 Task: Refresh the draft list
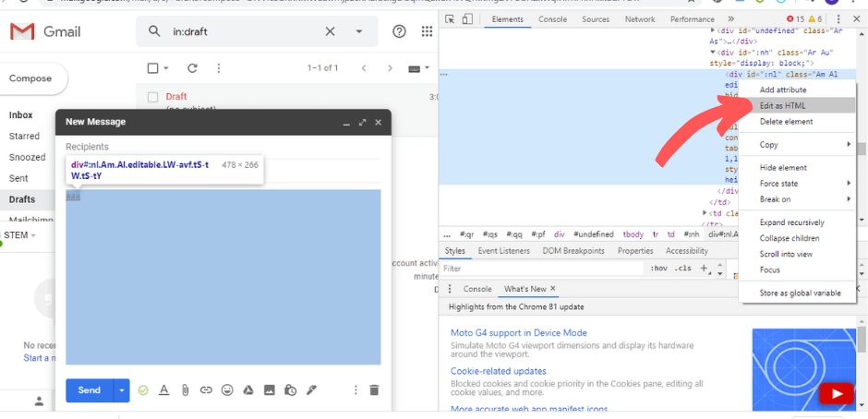(192, 68)
